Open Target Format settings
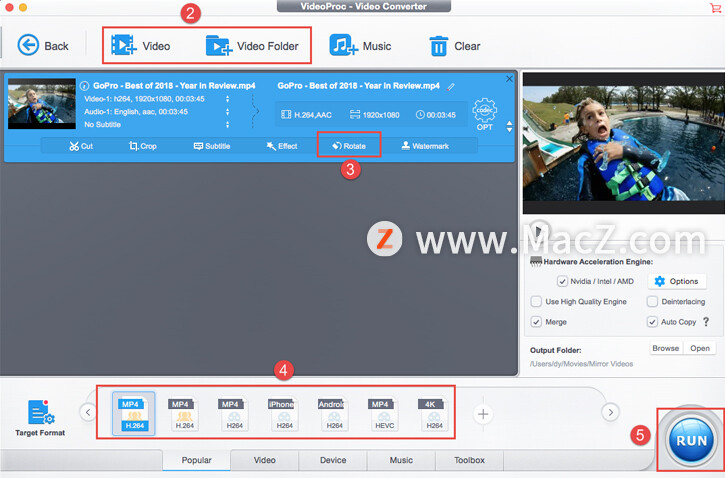Screen dimensions: 725x478 [40, 418]
